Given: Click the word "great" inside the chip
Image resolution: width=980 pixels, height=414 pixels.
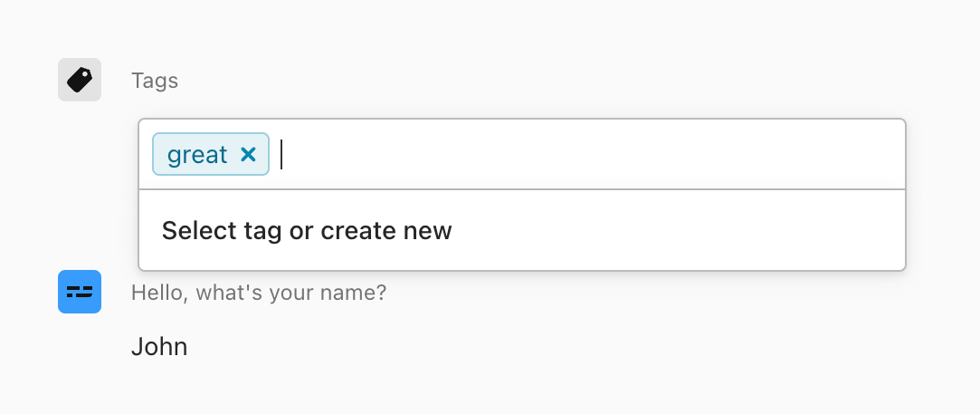Looking at the screenshot, I should tap(197, 155).
